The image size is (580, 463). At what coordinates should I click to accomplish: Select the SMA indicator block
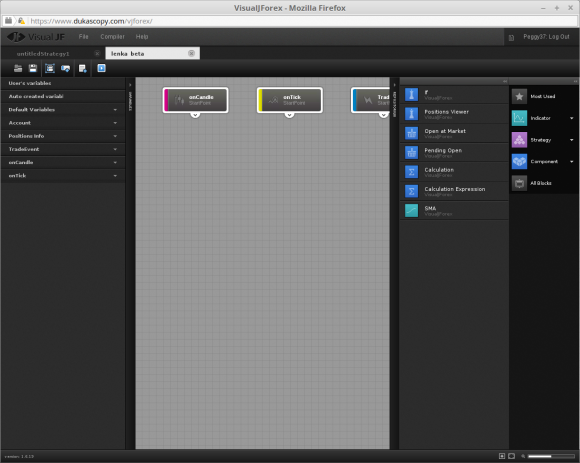(454, 210)
